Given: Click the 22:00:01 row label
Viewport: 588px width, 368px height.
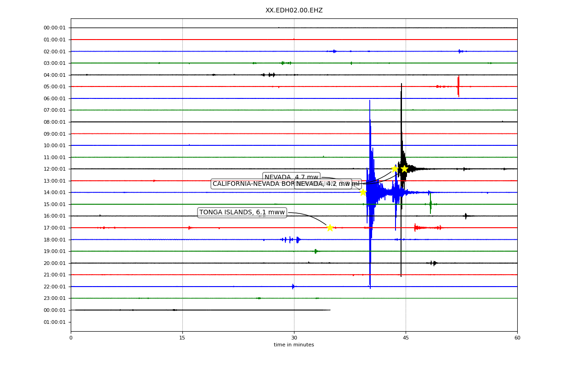Looking at the screenshot, I should point(55,287).
